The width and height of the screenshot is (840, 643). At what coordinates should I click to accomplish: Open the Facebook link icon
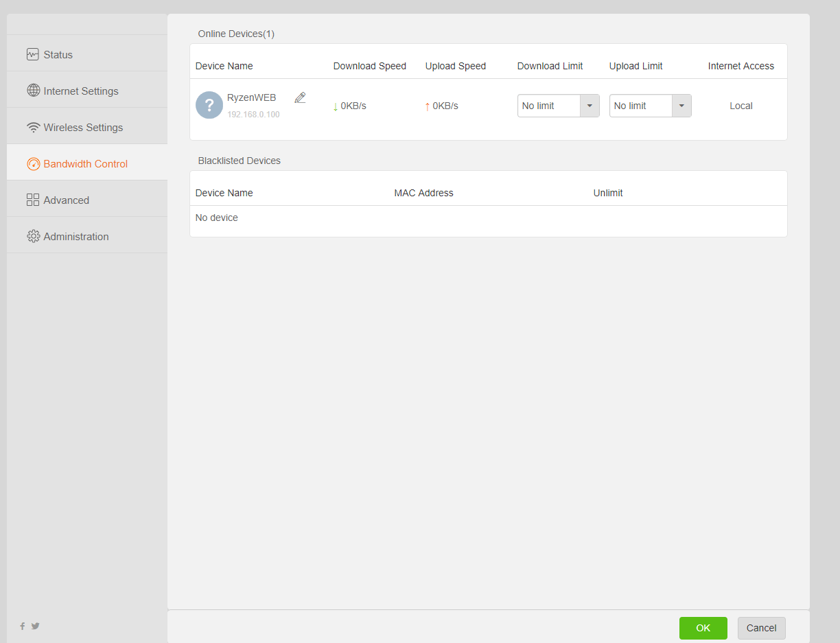click(22, 626)
